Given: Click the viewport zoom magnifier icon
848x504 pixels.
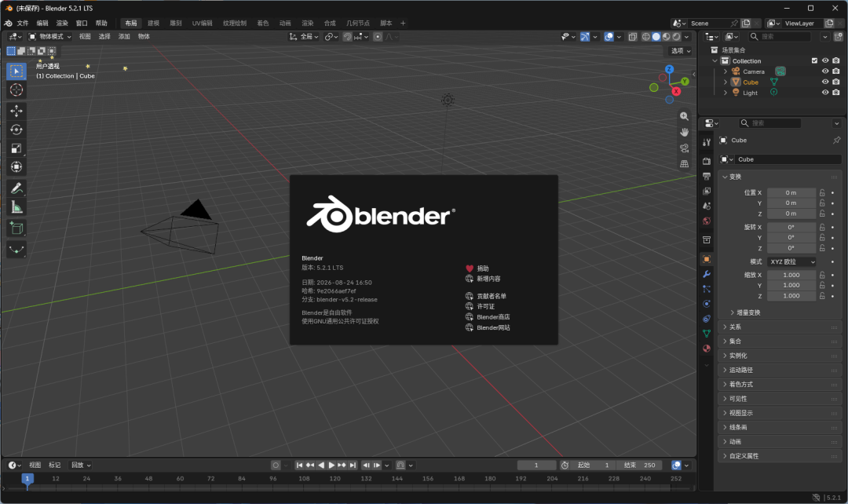Looking at the screenshot, I should click(x=684, y=116).
